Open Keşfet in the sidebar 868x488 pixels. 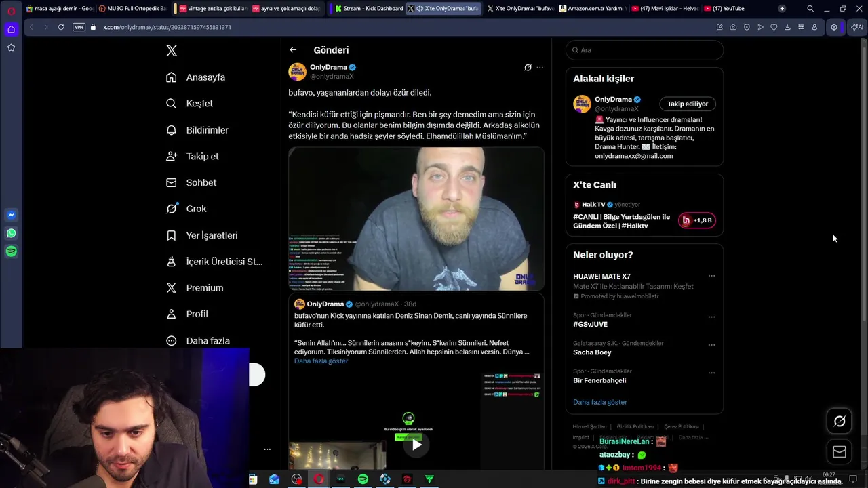coord(189,104)
